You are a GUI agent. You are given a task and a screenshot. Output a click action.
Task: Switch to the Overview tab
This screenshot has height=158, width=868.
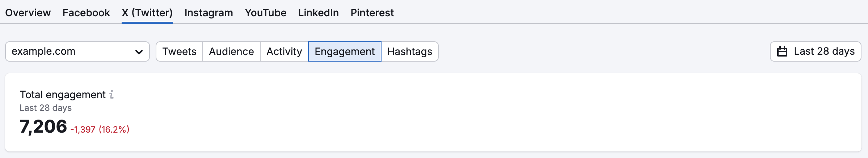[x=28, y=13]
